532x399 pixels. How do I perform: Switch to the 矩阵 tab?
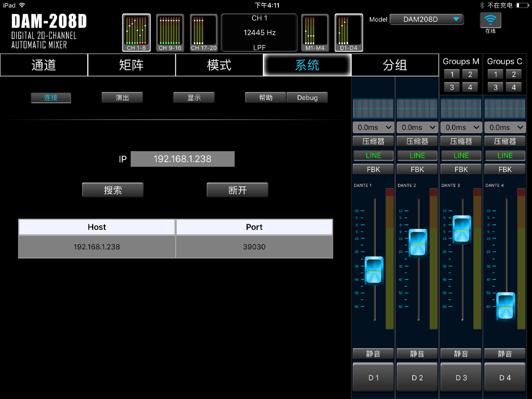pyautogui.click(x=132, y=65)
